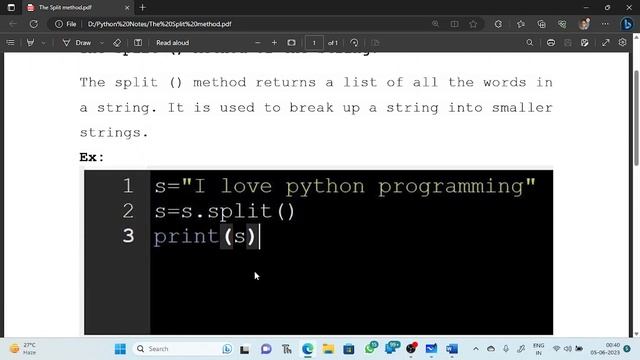Open Microsoft Store from taskbar
The height and width of the screenshot is (360, 640).
point(349,349)
